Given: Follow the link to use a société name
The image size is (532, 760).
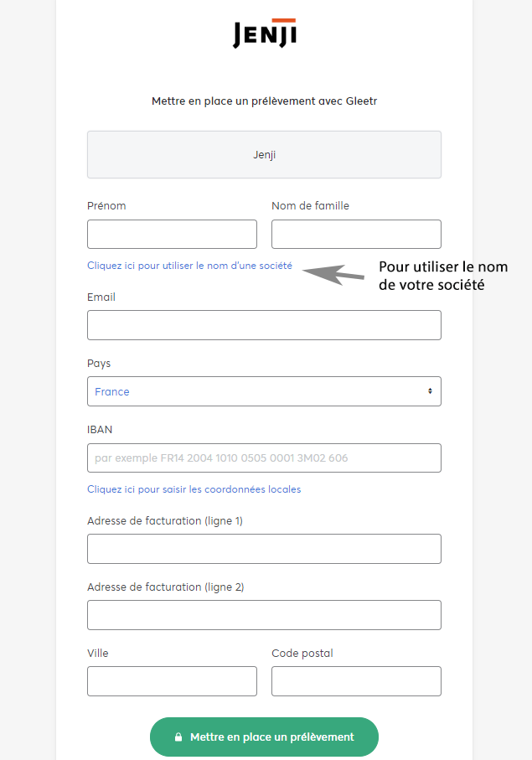Looking at the screenshot, I should (189, 266).
